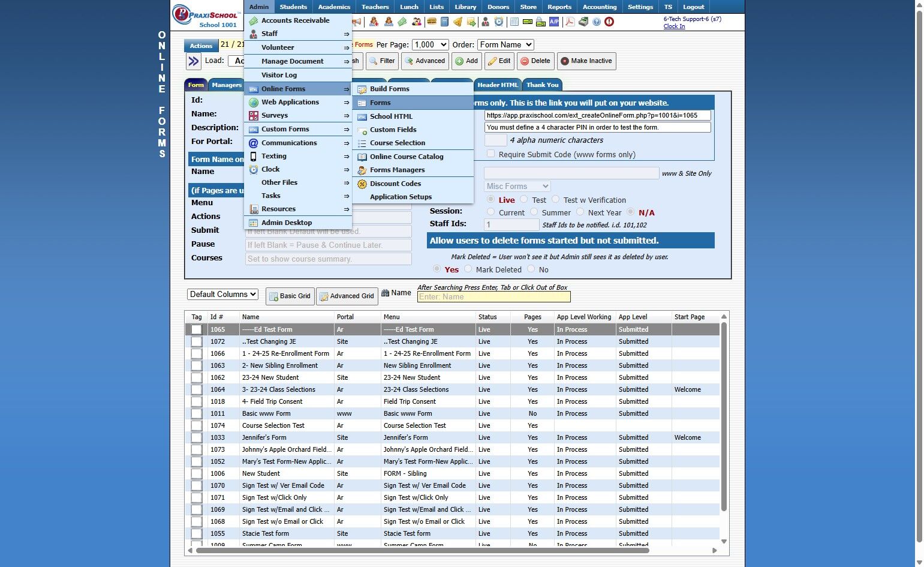
Task: Select the Test w Verification radio button
Action: point(556,200)
